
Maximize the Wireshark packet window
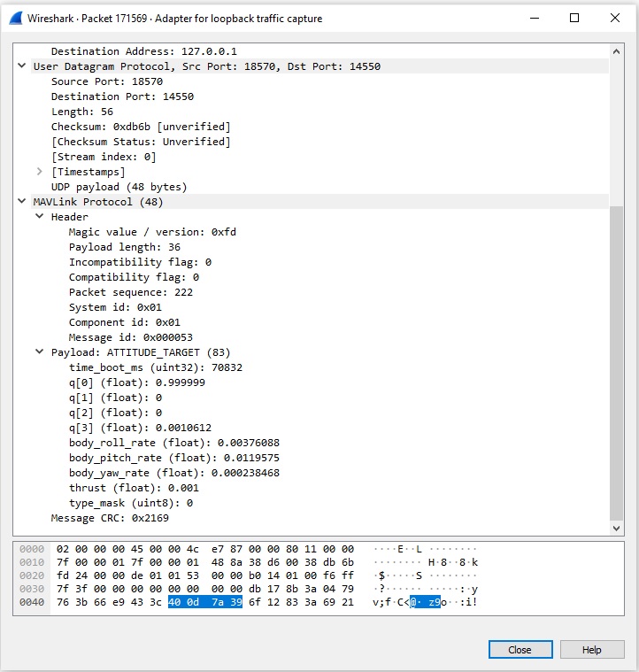[574, 18]
